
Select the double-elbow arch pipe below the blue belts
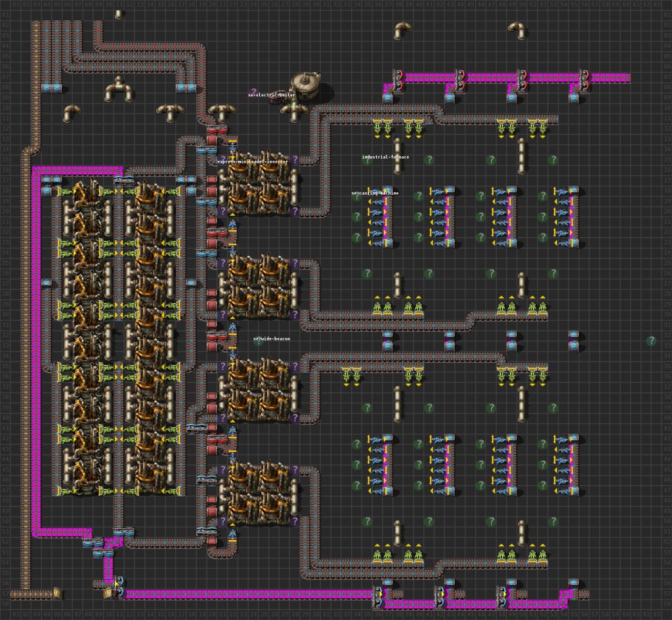[x=119, y=89]
